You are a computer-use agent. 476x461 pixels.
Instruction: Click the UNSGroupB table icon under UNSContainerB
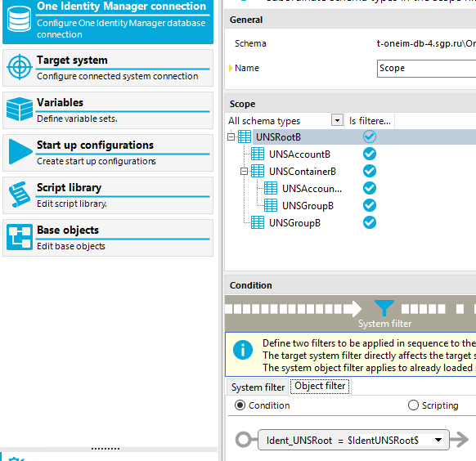[x=271, y=205]
